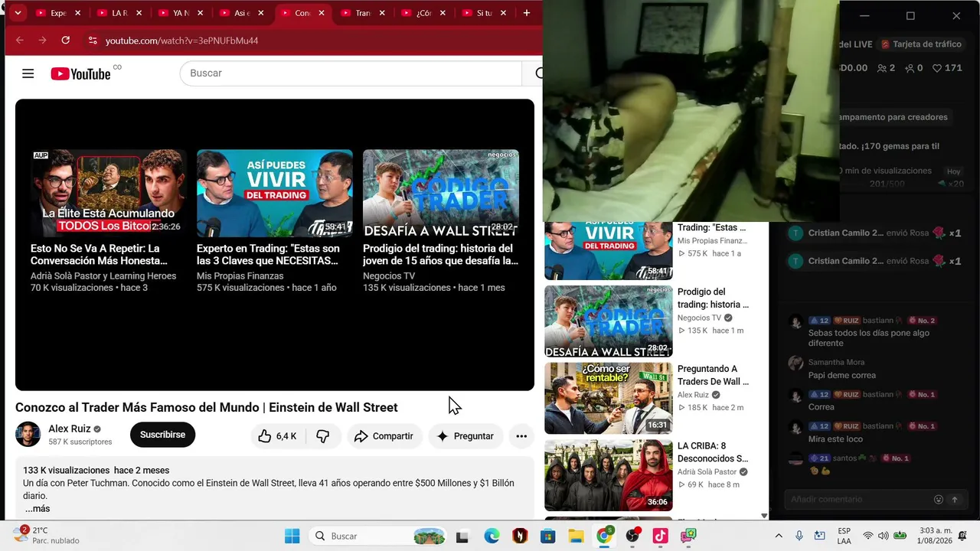Select comment 'Mira este loco'
Screen dimensions: 980x551
point(835,439)
